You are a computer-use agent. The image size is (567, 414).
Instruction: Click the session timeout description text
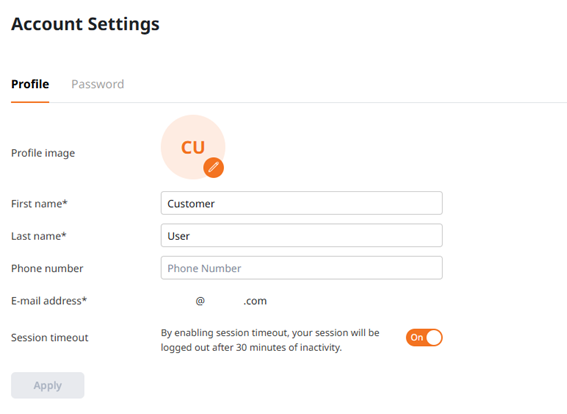click(270, 340)
